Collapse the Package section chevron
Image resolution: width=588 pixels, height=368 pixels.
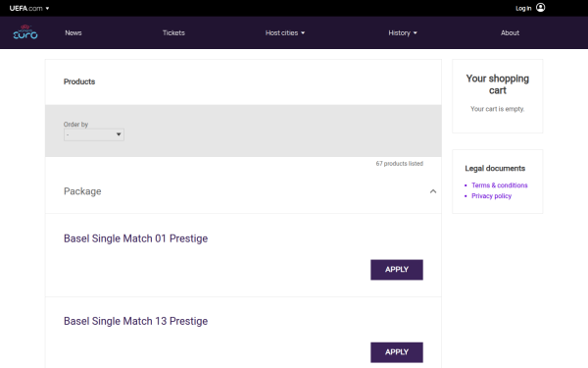pos(433,191)
